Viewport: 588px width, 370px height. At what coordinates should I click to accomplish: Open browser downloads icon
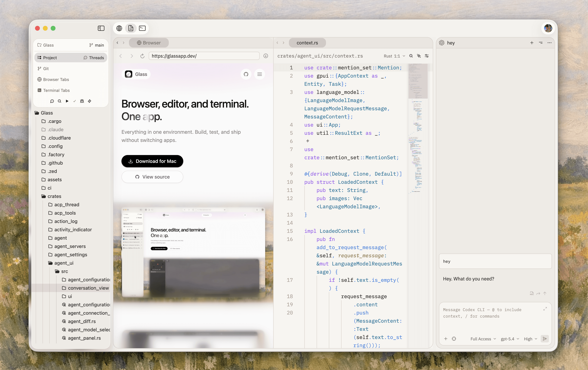266,56
